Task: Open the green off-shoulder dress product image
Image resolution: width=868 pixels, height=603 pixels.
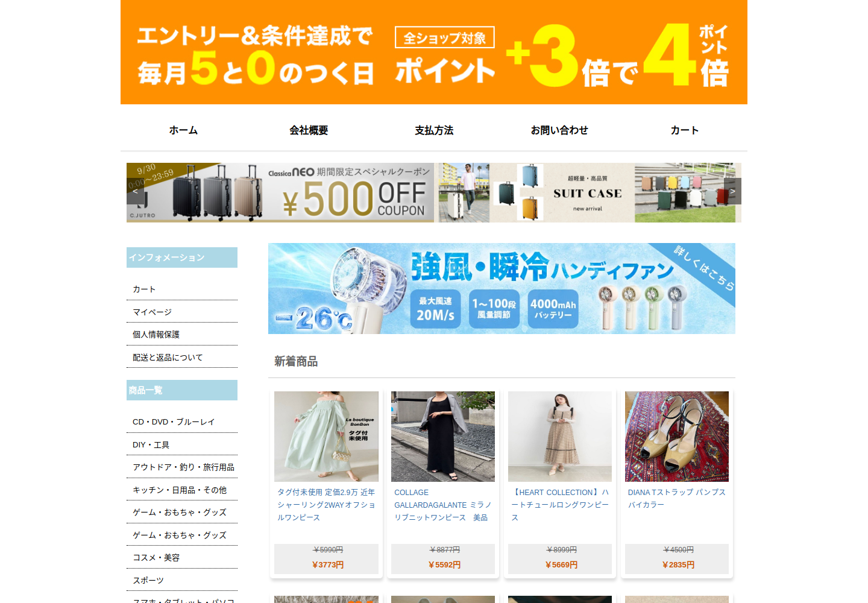Action: click(326, 437)
